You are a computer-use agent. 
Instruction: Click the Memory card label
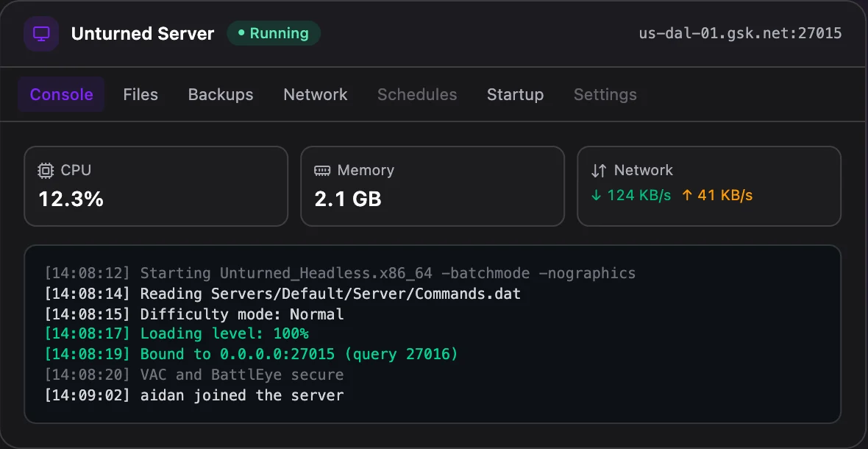point(366,171)
